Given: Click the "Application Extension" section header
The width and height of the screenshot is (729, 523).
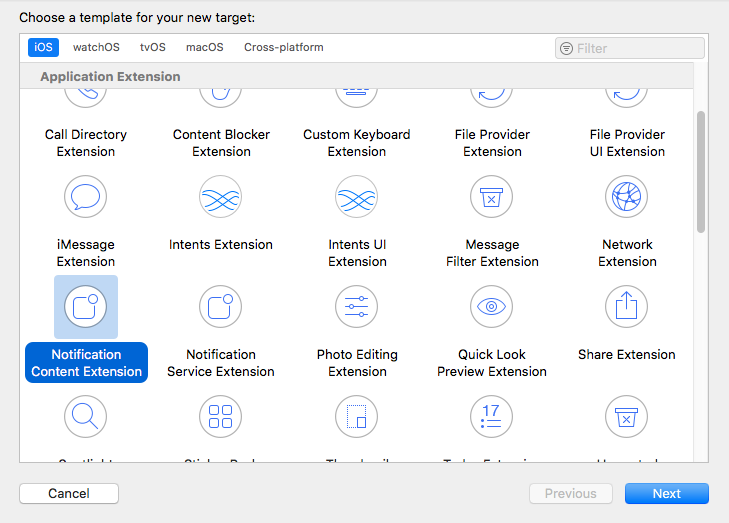Looking at the screenshot, I should [x=110, y=76].
